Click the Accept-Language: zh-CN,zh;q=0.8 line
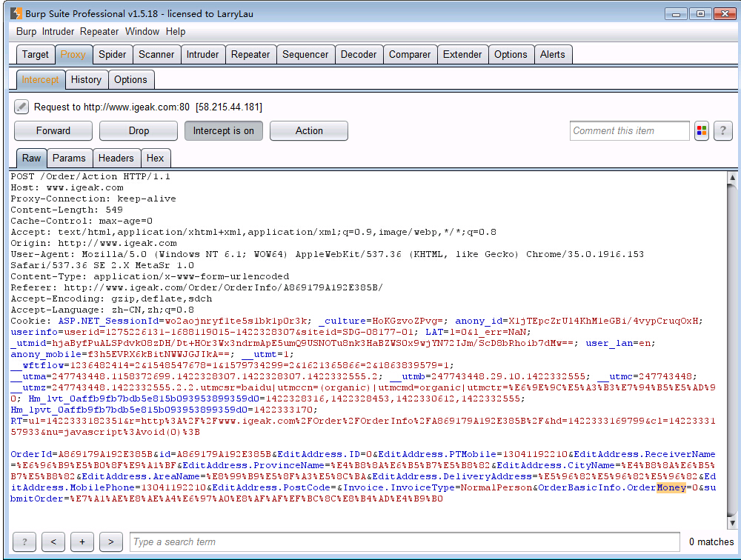 (x=102, y=310)
